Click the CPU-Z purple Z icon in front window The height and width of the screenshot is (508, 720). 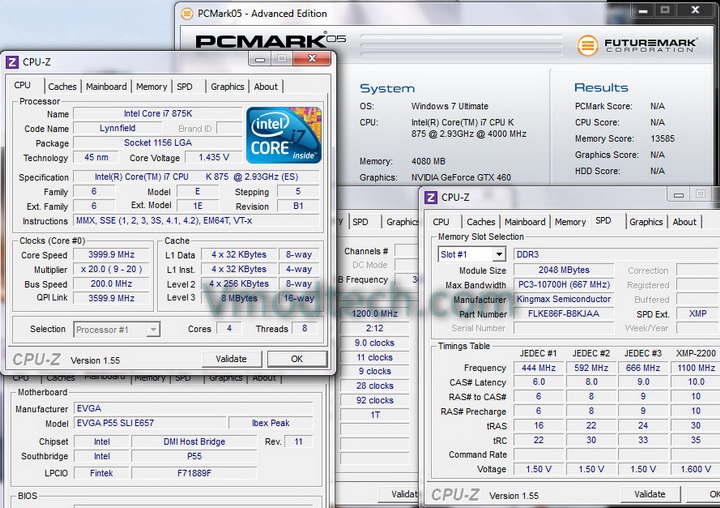12,62
